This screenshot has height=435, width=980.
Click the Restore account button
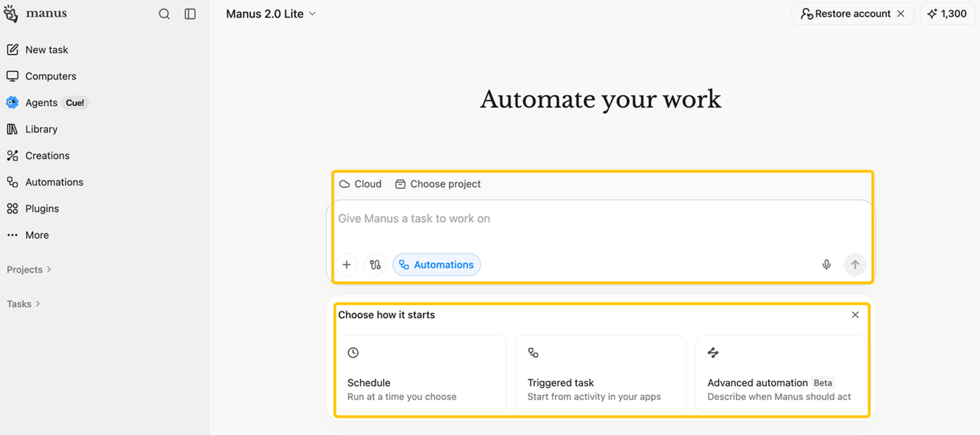point(853,13)
